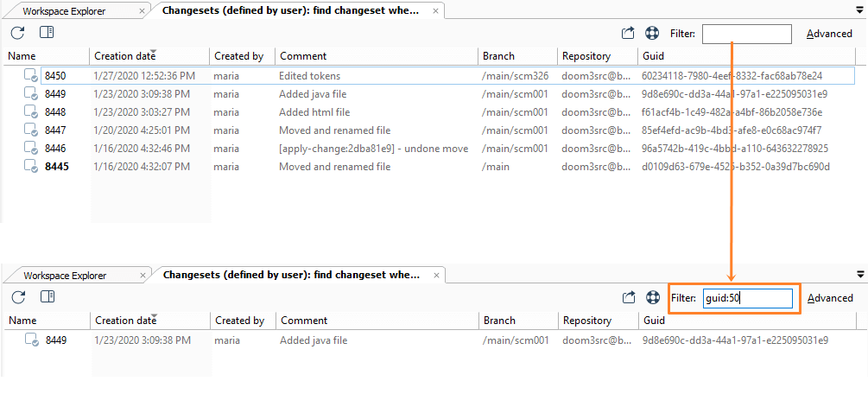The width and height of the screenshot is (868, 394).
Task: Open tab overflow arrow above the empty filter view
Action: 859,10
